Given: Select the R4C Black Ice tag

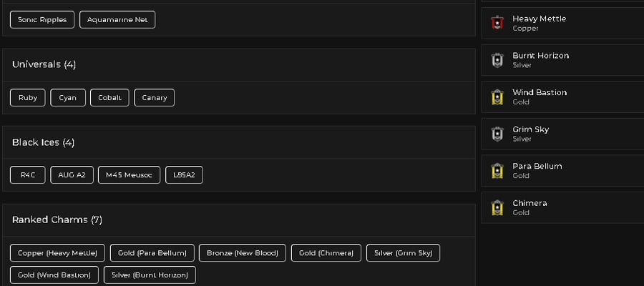Looking at the screenshot, I should pos(27,174).
